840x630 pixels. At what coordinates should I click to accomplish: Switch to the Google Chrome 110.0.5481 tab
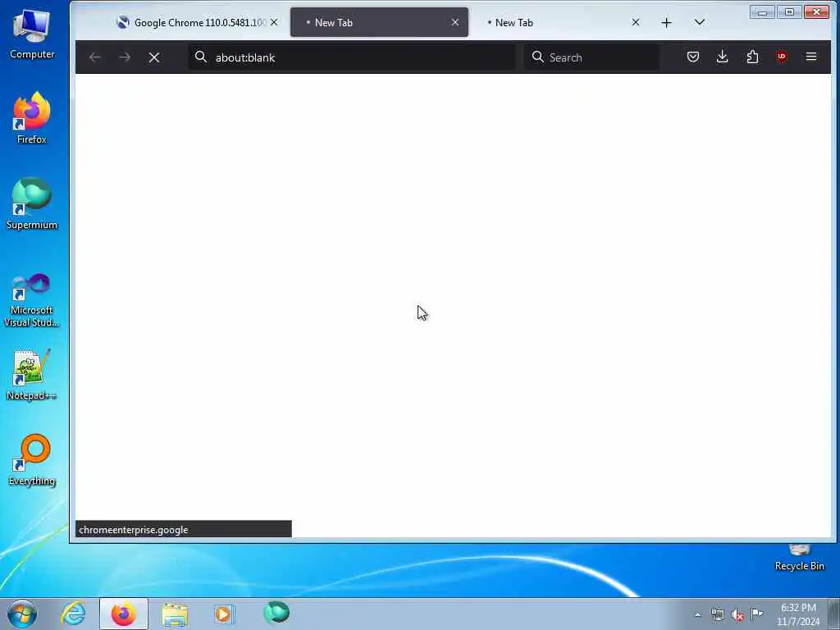click(x=199, y=22)
